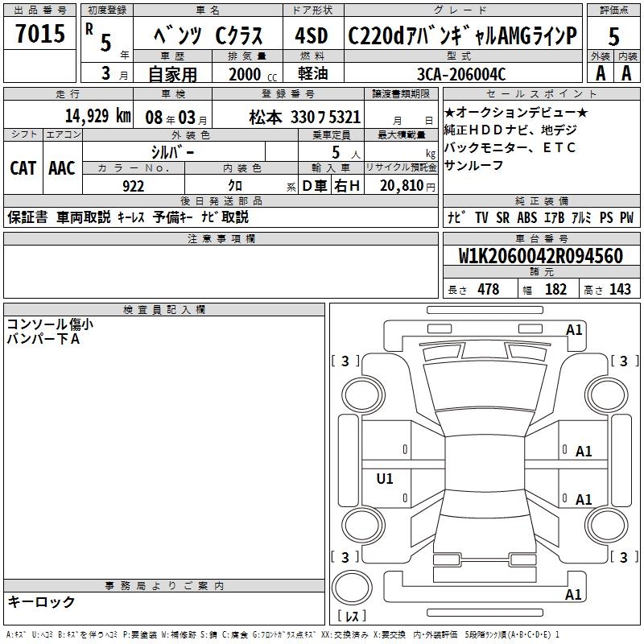This screenshot has width=644, height=644.
Task: Click the 事務局よりご案内 section header
Action: click(x=164, y=586)
